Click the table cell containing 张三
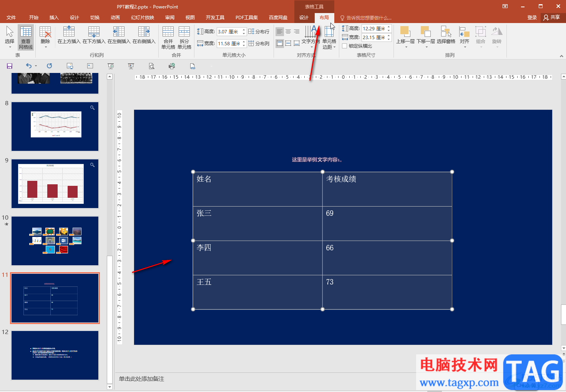The image size is (566, 392). (x=257, y=223)
